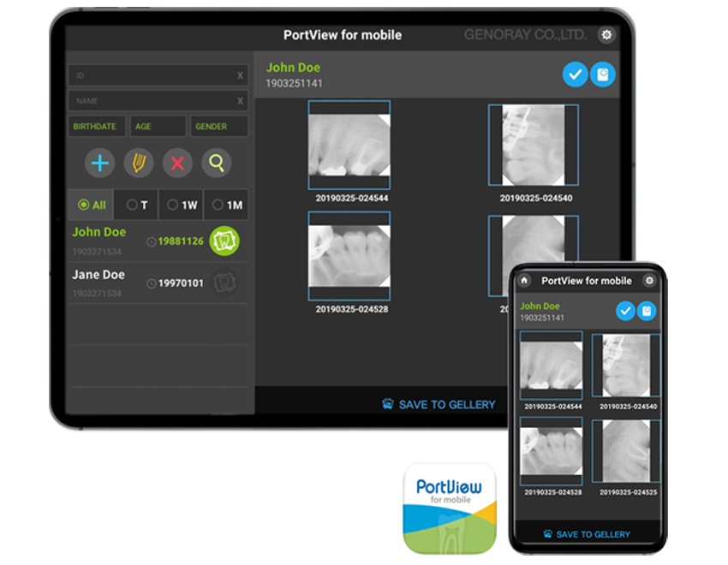Viewport: 728px width, 565px height.
Task: Open tablet X-ray thumbnail 20190325-024528
Action: click(x=349, y=256)
